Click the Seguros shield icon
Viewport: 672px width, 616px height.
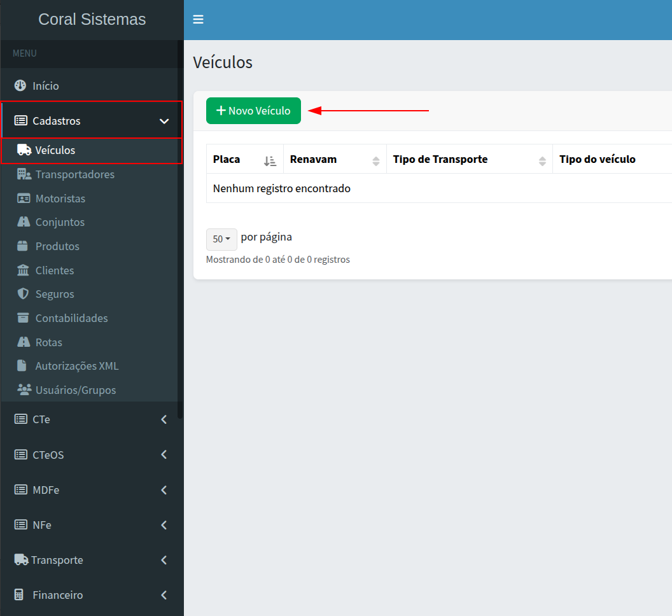(24, 294)
